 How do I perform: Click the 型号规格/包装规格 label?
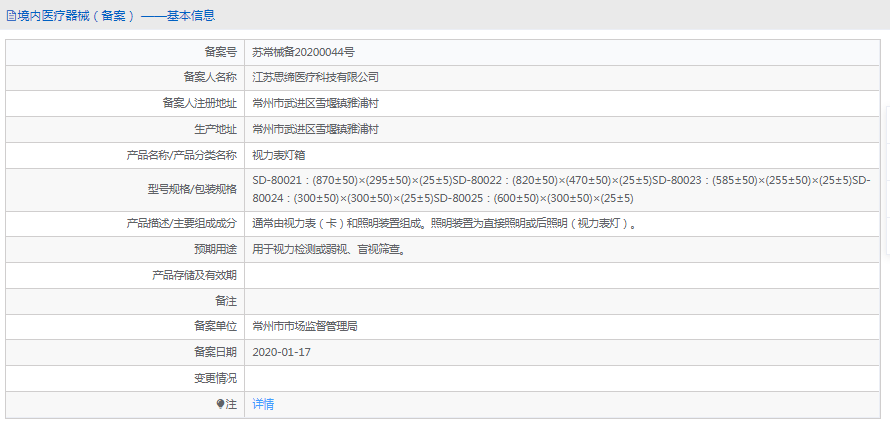click(192, 190)
